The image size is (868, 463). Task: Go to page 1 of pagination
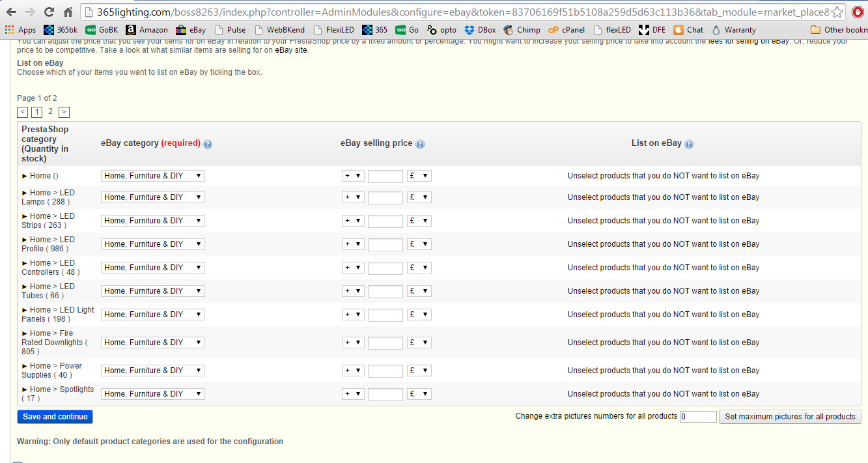point(37,112)
